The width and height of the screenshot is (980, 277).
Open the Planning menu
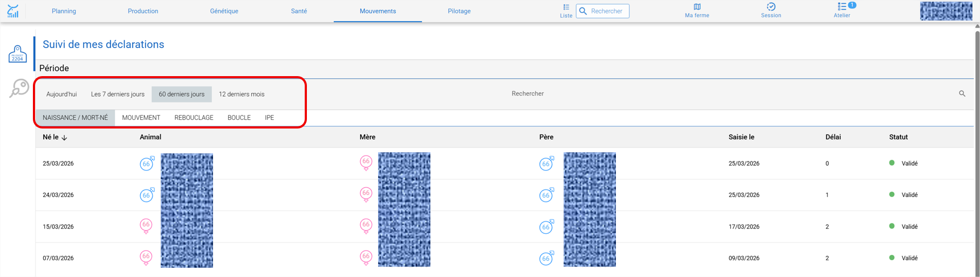(64, 11)
